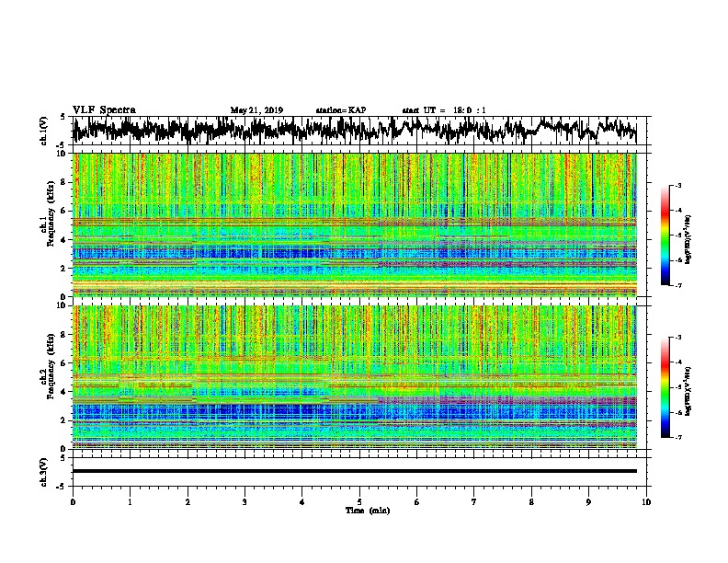The width and height of the screenshot is (728, 563).
Task: Click time axis tick label "6"
Action: click(x=417, y=502)
